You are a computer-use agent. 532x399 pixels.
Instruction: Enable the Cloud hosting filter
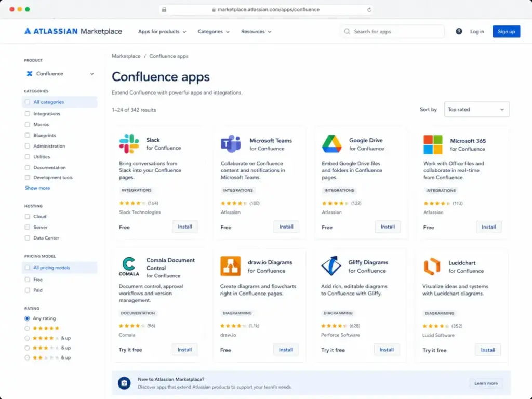[x=28, y=216]
